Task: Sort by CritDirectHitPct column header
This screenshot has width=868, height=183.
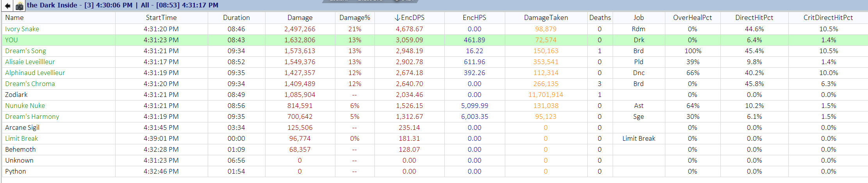Action: [828, 18]
